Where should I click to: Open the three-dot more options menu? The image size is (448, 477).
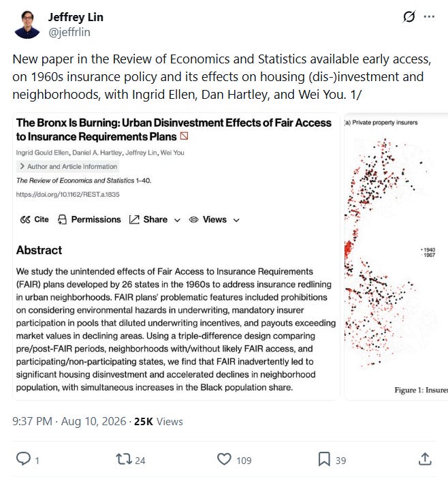tap(429, 17)
